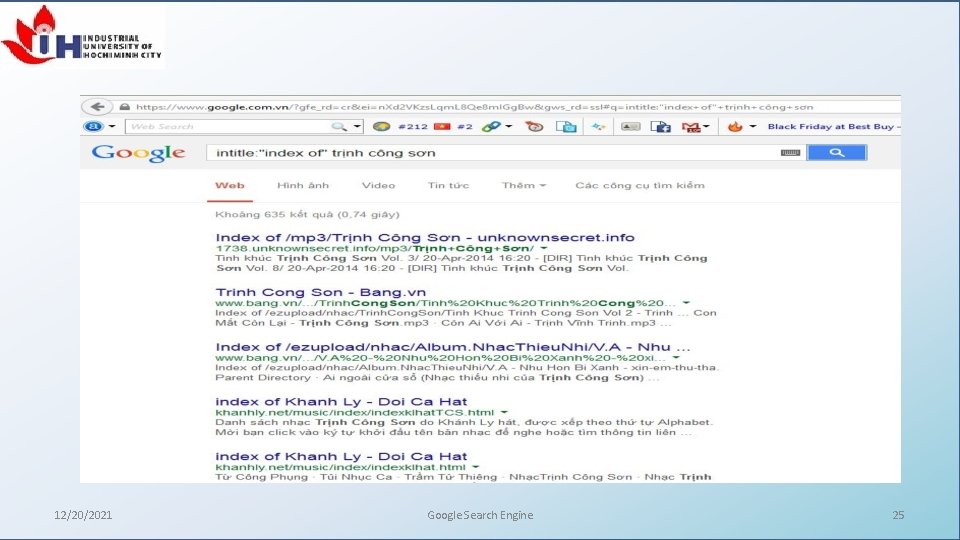Open Index of /mp3/Trịnh Công Sơn result
The image size is (960, 540).
click(425, 238)
